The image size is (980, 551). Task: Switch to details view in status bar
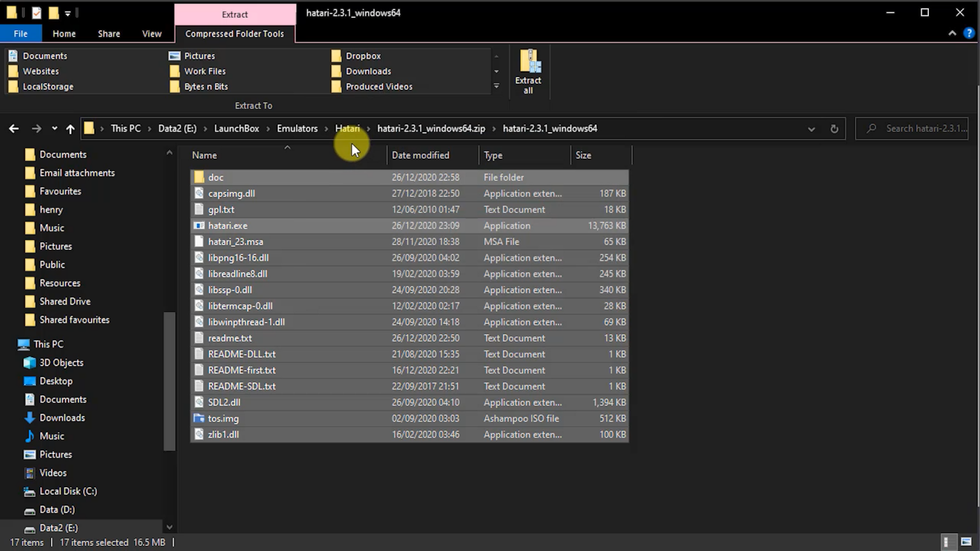pyautogui.click(x=948, y=542)
